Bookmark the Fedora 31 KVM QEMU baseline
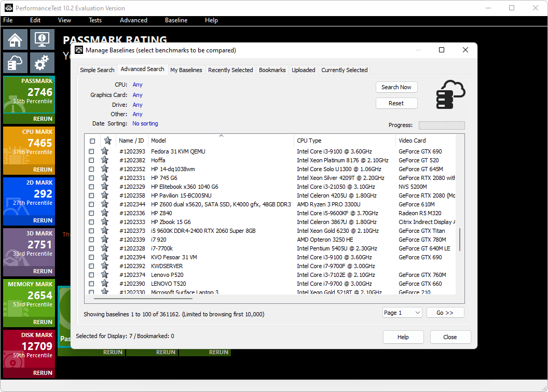The image size is (548, 392). pos(104,151)
